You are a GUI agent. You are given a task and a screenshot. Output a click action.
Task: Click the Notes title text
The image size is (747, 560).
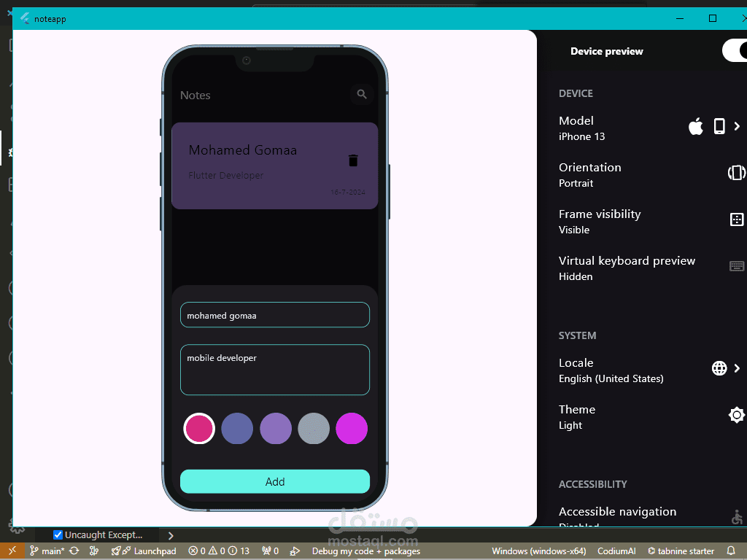click(x=196, y=96)
